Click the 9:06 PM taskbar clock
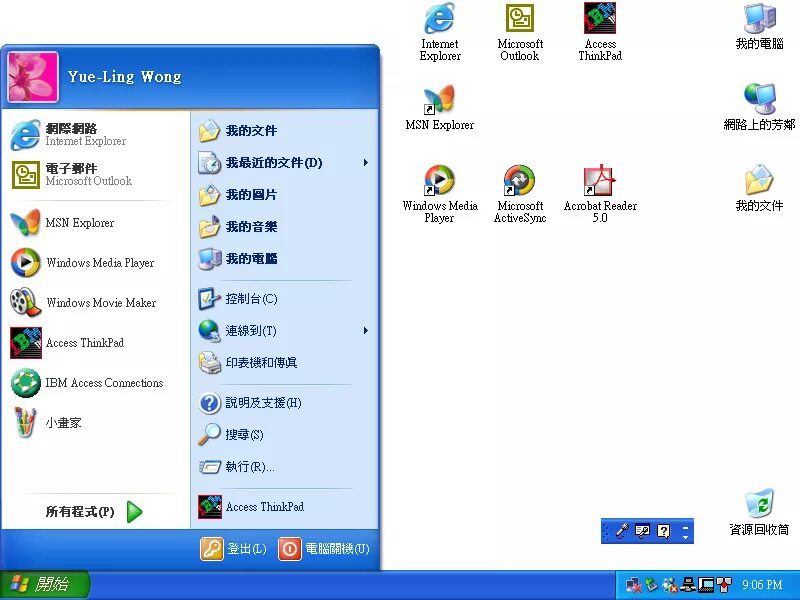Viewport: 800px width, 600px height. 762,585
